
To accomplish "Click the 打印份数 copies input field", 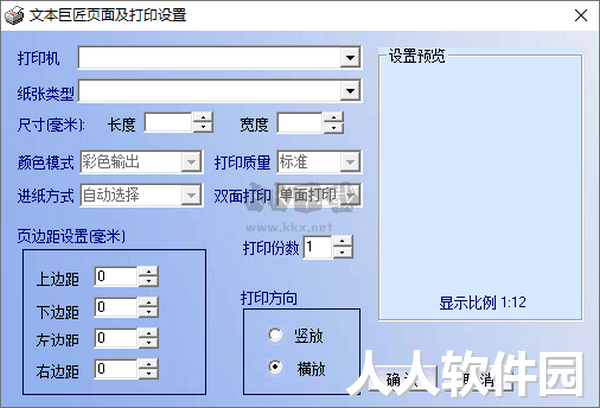I will (317, 247).
